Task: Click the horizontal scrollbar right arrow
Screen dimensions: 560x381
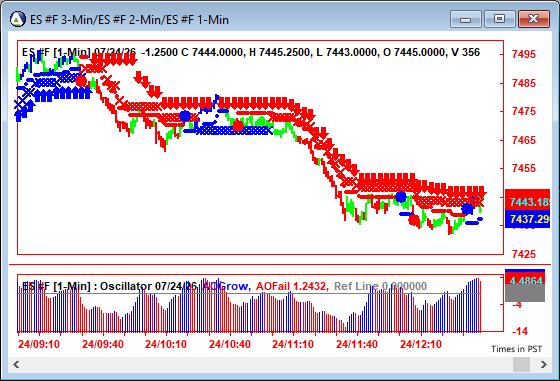Action: [x=544, y=365]
